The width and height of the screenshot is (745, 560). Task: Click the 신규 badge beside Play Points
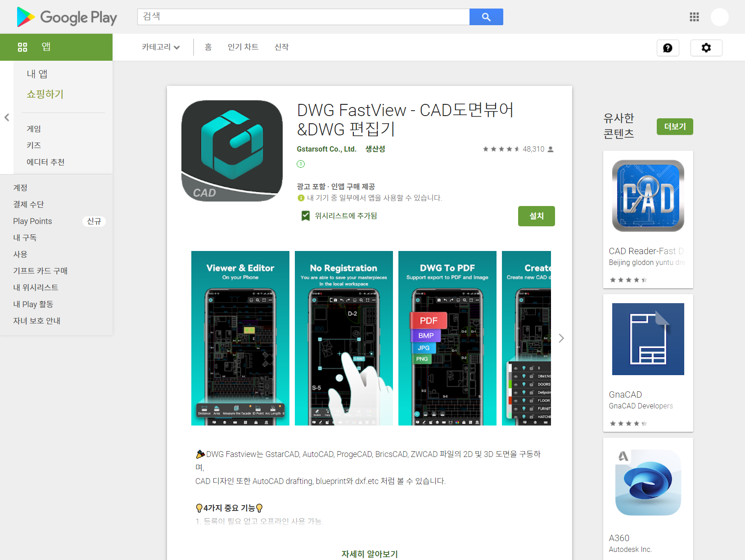94,221
